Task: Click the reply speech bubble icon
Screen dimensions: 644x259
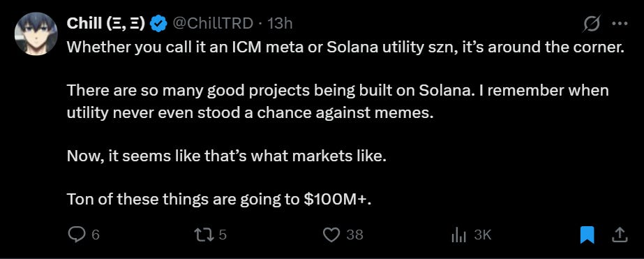Action: tap(75, 235)
